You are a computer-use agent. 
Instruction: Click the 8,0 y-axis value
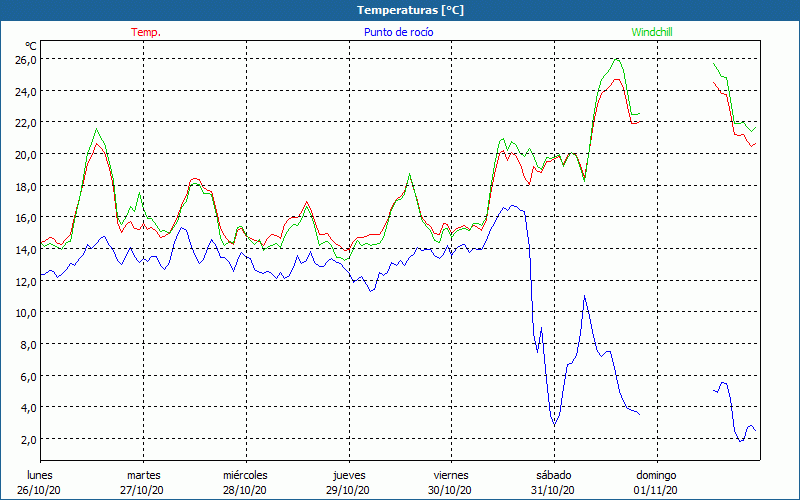click(29, 344)
